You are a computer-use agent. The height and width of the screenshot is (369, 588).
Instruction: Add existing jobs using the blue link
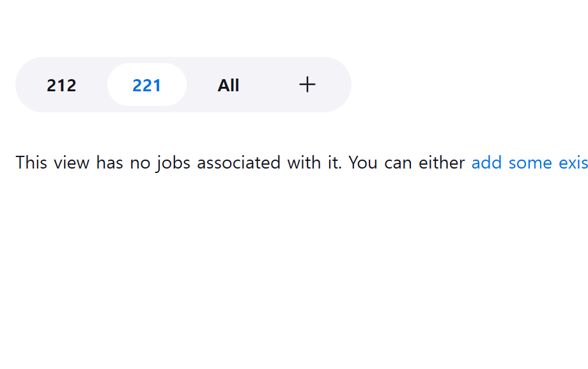coord(529,163)
